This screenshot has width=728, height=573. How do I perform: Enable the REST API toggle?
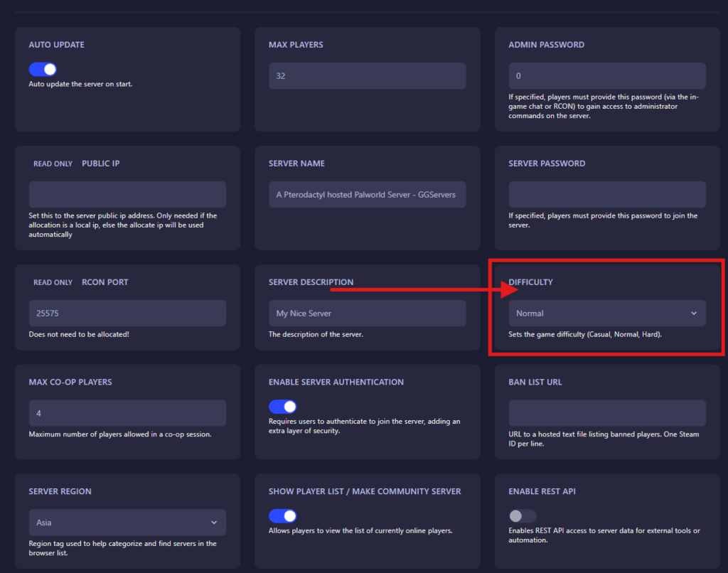click(523, 516)
